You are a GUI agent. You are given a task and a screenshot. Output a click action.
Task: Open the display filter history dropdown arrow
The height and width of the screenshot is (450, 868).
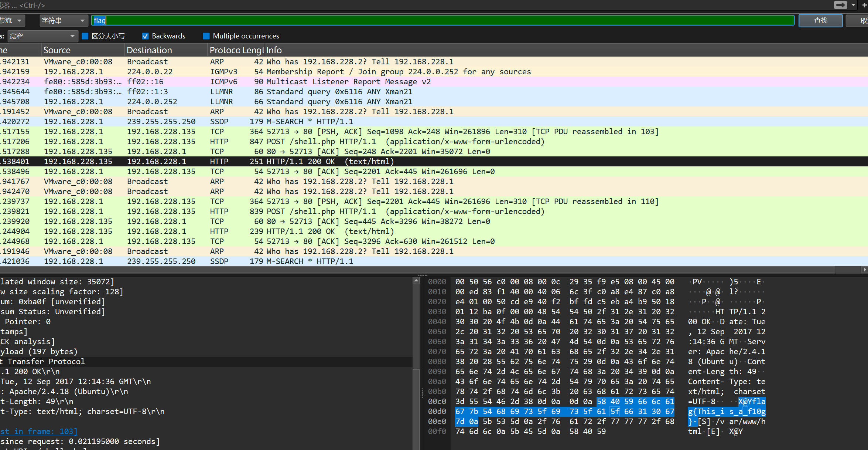[x=853, y=5]
